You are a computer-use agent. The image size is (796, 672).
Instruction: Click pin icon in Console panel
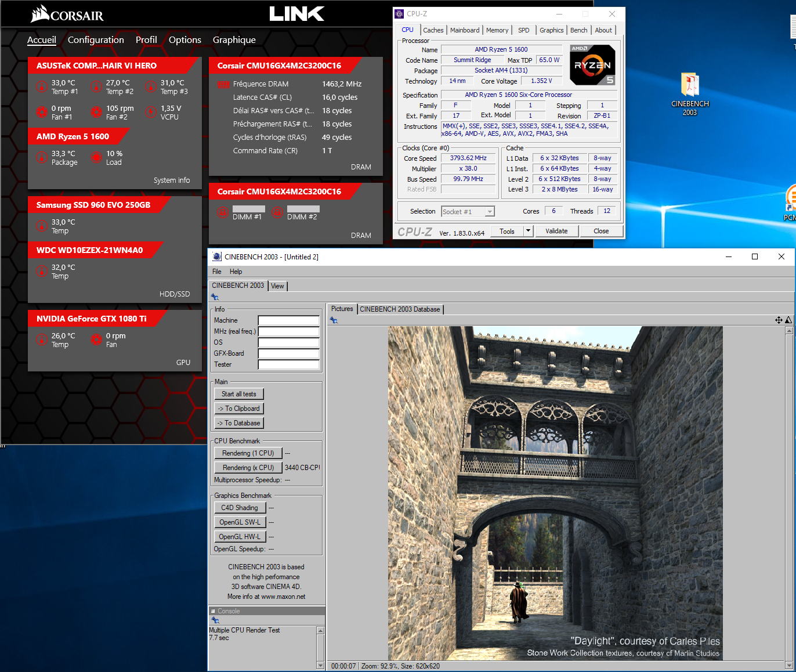tap(215, 620)
